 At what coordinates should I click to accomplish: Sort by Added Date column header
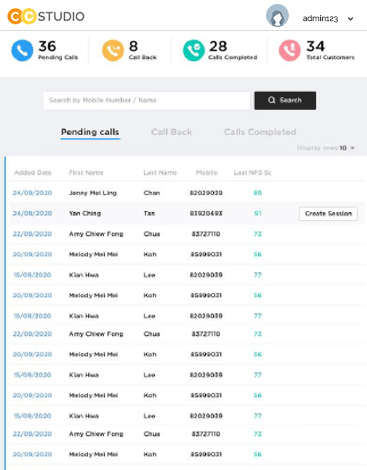click(33, 173)
